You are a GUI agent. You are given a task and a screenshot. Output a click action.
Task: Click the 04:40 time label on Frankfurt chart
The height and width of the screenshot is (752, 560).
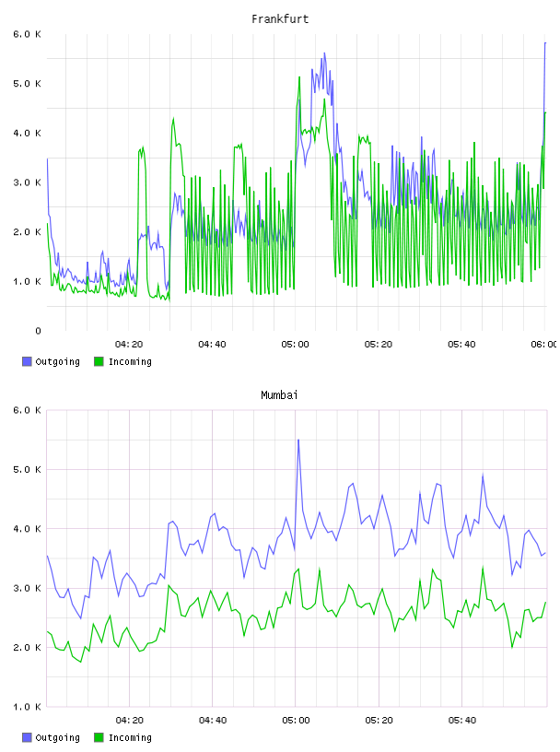pos(212,344)
